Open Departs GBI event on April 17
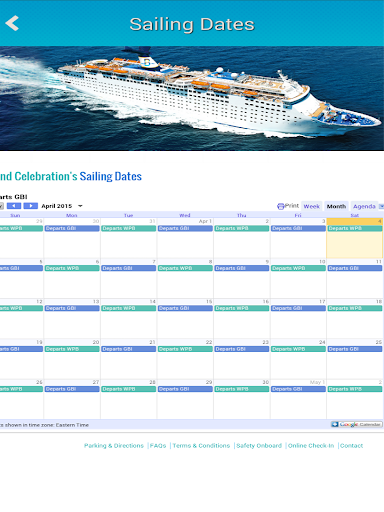Viewport: 384px width, 512px height. pyautogui.click(x=298, y=308)
